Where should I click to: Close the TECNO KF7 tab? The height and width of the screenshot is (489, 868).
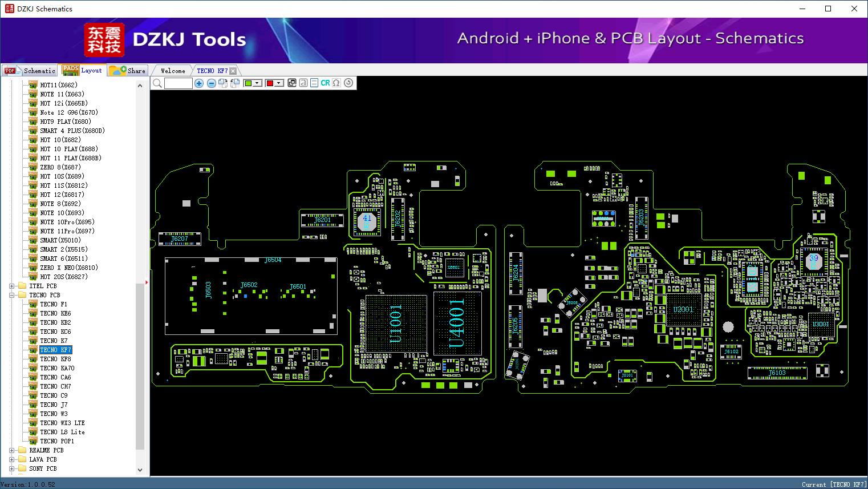[x=233, y=71]
